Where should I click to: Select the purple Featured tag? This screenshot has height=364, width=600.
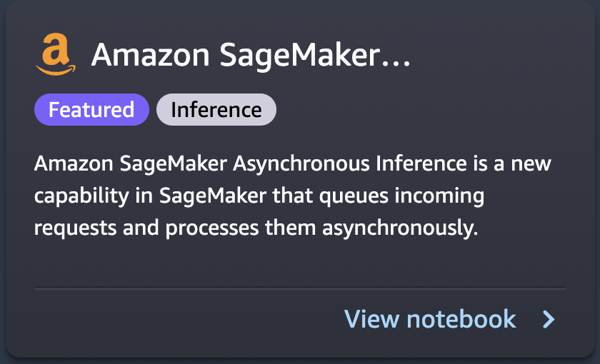tap(91, 110)
